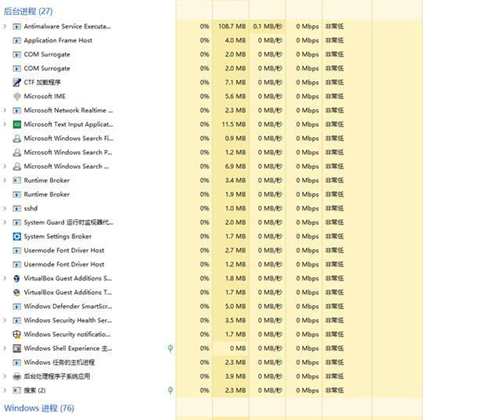The image size is (500, 420).
Task: Expand the Antimalware Service Executable process
Action: (5, 26)
